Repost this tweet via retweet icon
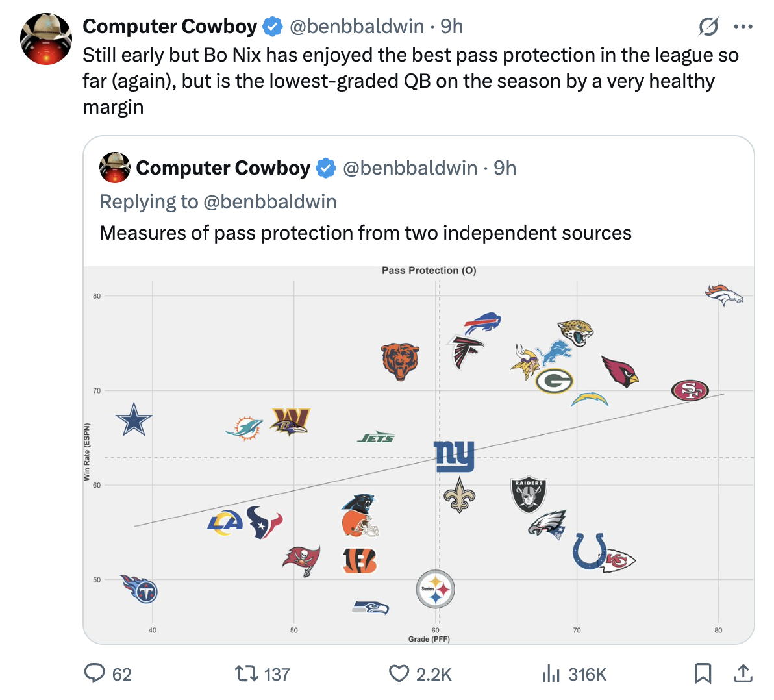This screenshot has width=774, height=700. 245,673
